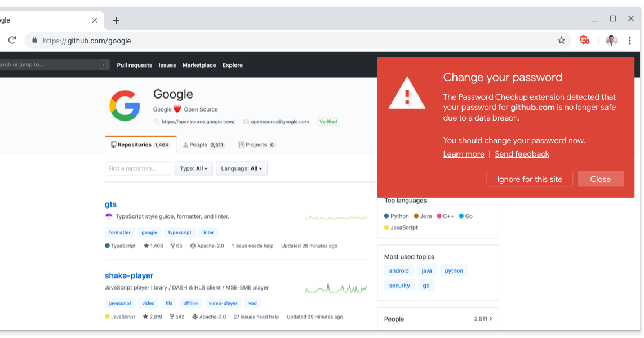Select the video-player topic tag
644x338 pixels.
(x=223, y=304)
